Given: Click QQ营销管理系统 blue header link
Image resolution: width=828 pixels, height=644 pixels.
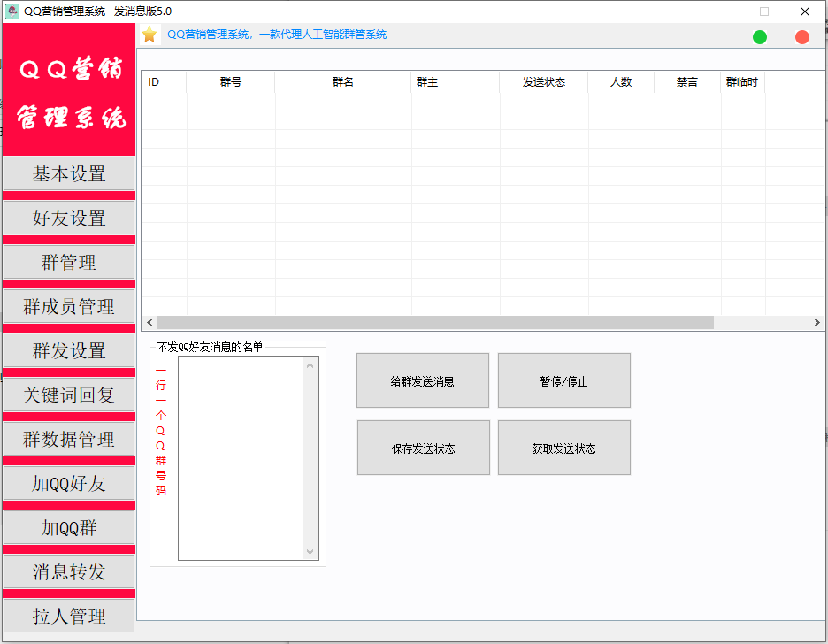Looking at the screenshot, I should 277,34.
